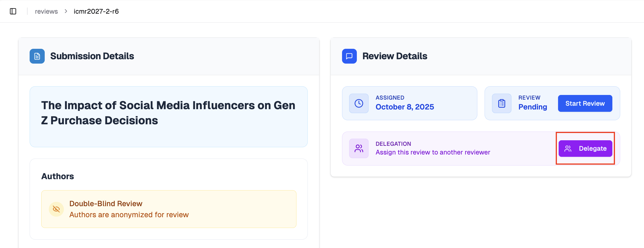Click the Review Details chat bubble icon

tap(349, 56)
